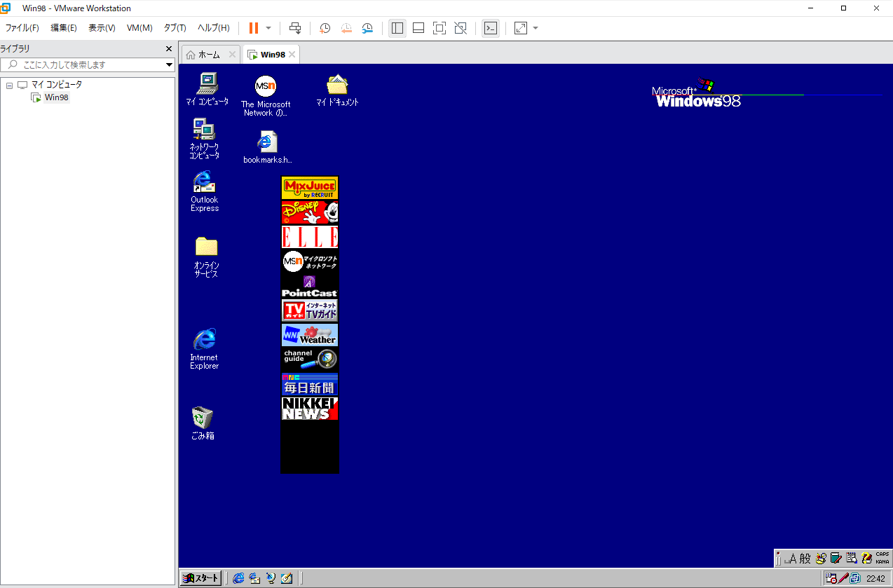Launch Outlook Express from the quick launch bar
Image resolution: width=893 pixels, height=588 pixels.
coord(254,578)
